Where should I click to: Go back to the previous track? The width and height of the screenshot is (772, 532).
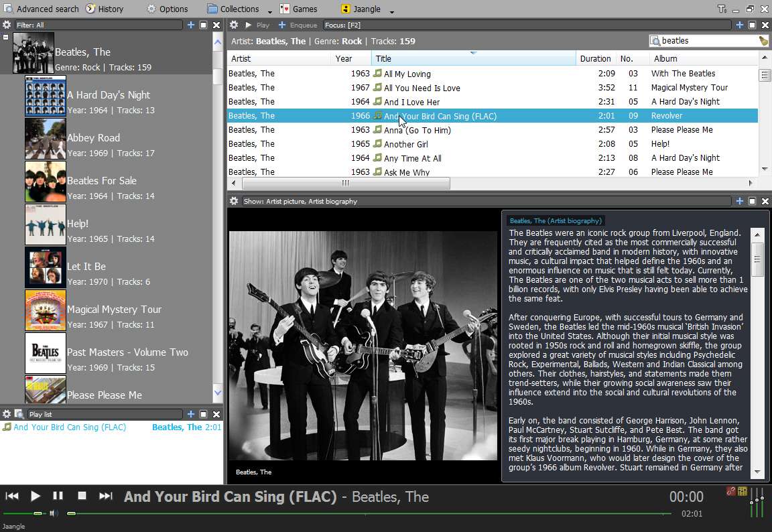12,496
